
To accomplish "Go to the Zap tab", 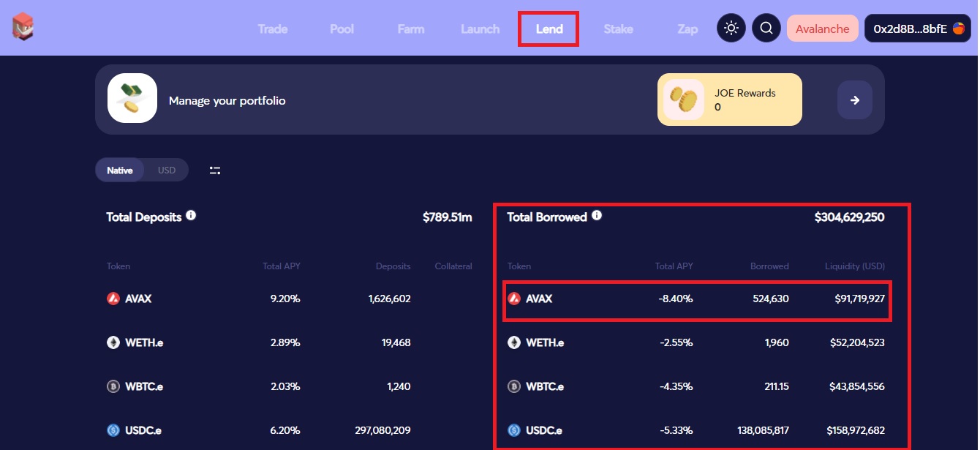I will point(687,29).
